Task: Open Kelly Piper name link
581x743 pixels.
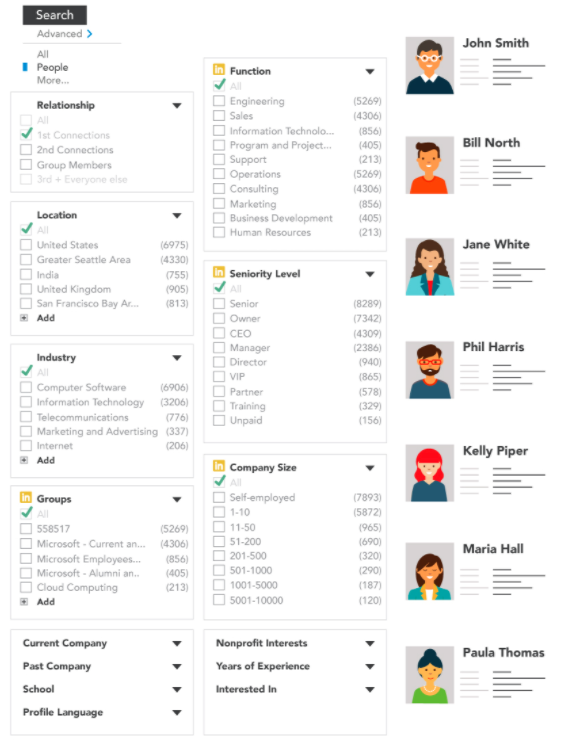Action: [x=495, y=451]
